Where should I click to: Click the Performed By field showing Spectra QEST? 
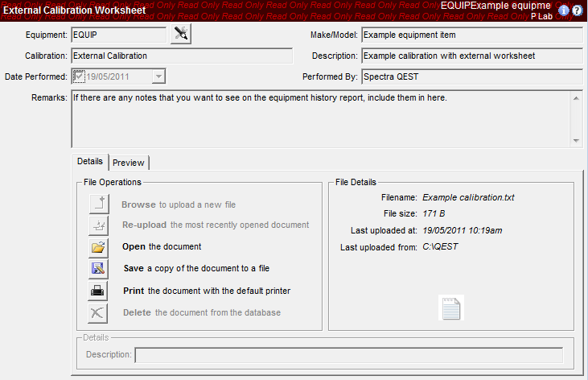click(471, 77)
